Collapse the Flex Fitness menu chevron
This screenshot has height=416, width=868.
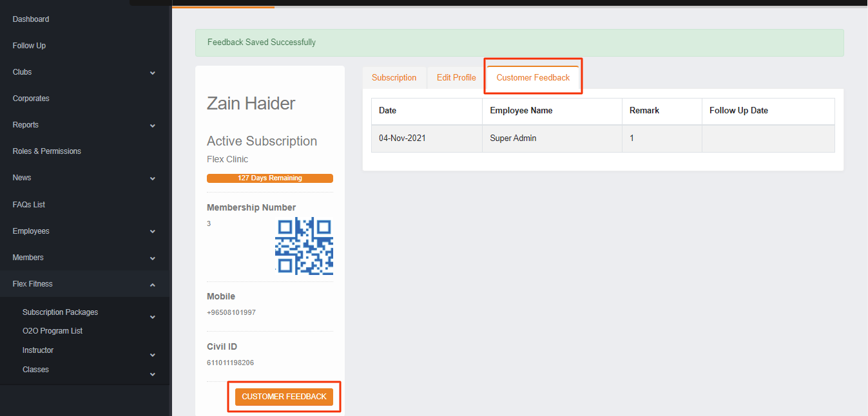(x=153, y=285)
